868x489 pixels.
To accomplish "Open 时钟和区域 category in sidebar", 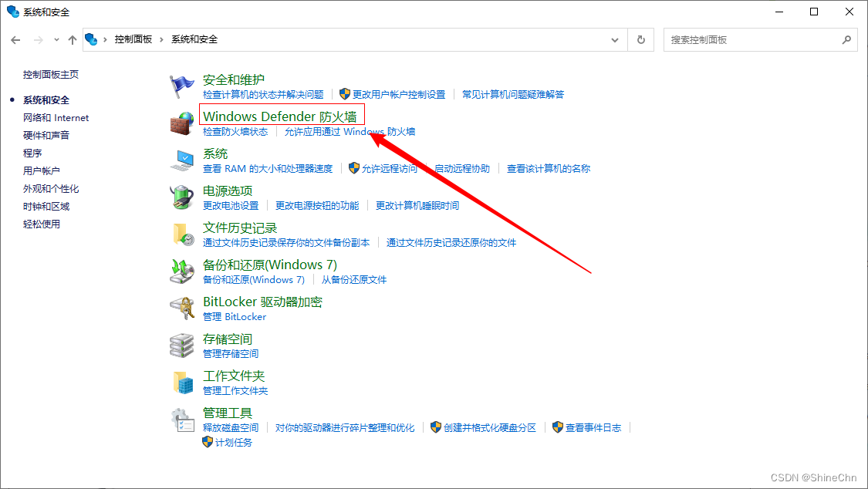I will click(46, 207).
